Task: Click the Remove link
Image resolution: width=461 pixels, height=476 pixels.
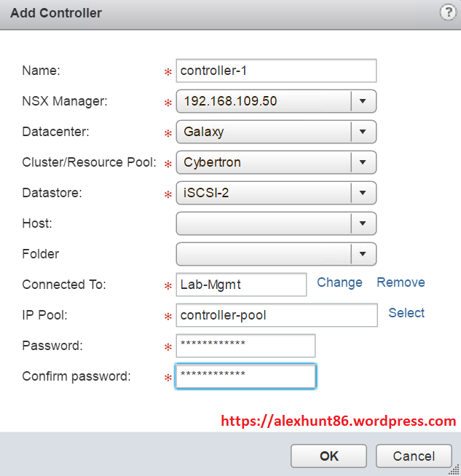Action: point(401,282)
